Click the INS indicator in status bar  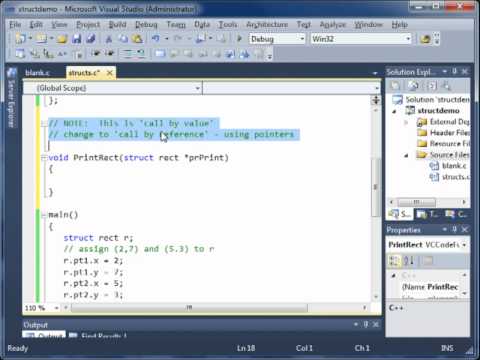click(447, 348)
